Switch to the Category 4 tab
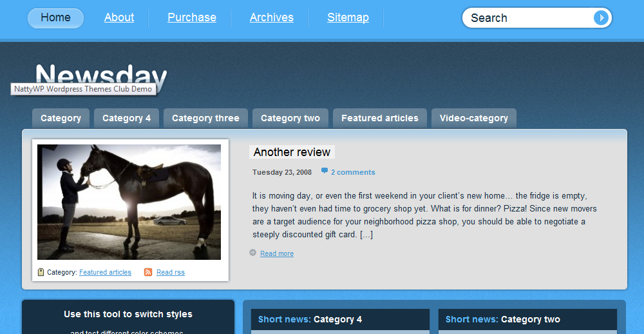Viewport: 644px width, 334px height. [x=126, y=118]
